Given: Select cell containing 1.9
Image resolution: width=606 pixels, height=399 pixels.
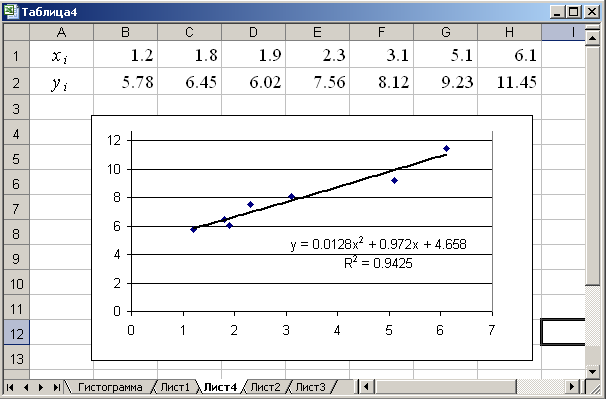Looking at the screenshot, I should 254,55.
